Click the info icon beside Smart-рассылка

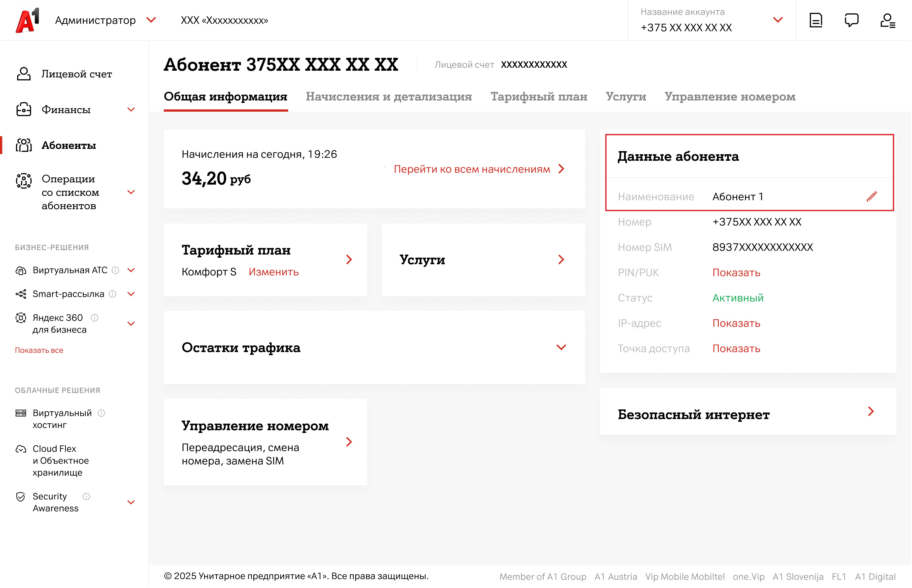point(112,294)
